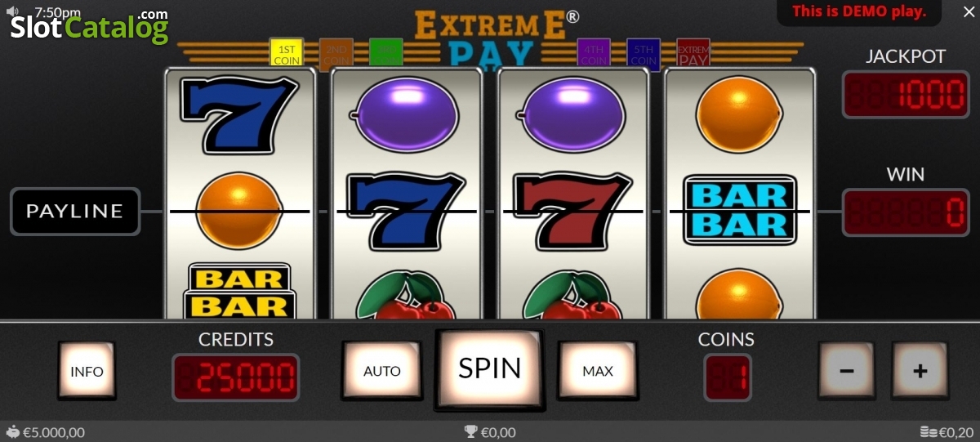This screenshot has height=442, width=980.
Task: Increase coins with plus button
Action: [920, 371]
